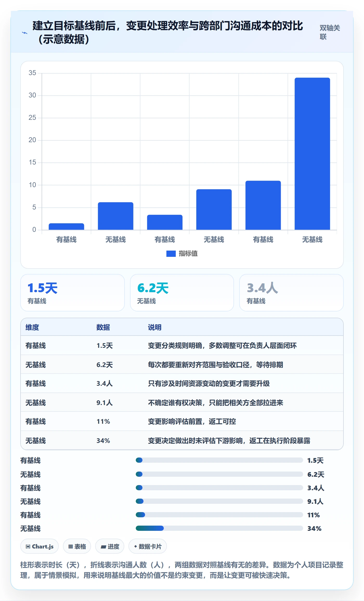Select the Chart.js tag chip

[40, 546]
